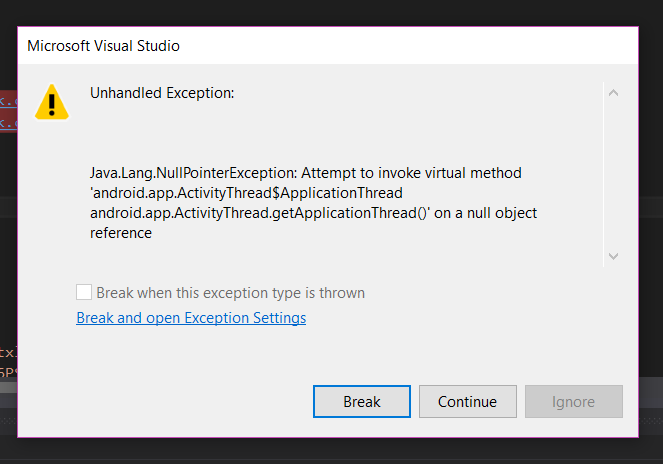Click orange code text behind dialog's left edge
Image resolution: width=663 pixels, height=464 pixels.
[8, 352]
